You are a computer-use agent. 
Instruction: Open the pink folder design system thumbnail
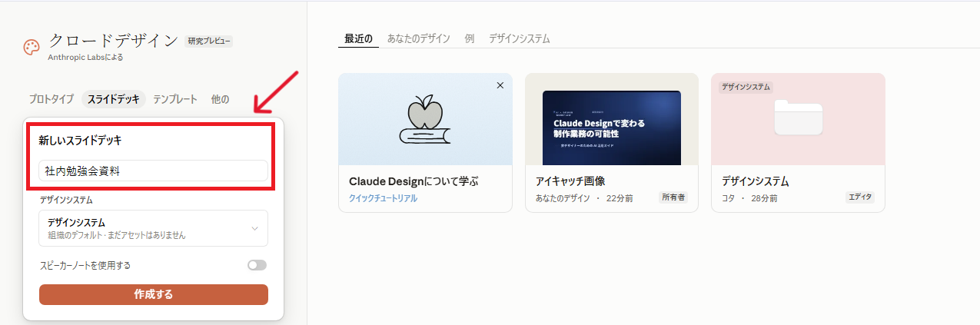(798, 119)
